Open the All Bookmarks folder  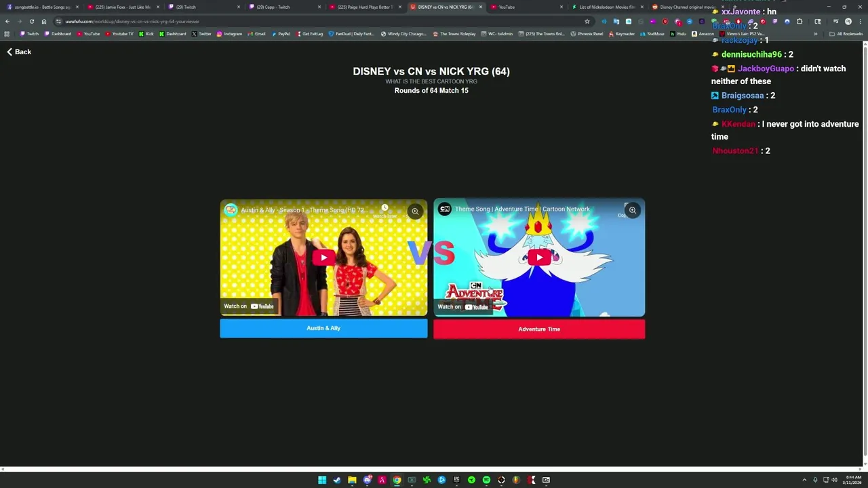click(x=846, y=34)
